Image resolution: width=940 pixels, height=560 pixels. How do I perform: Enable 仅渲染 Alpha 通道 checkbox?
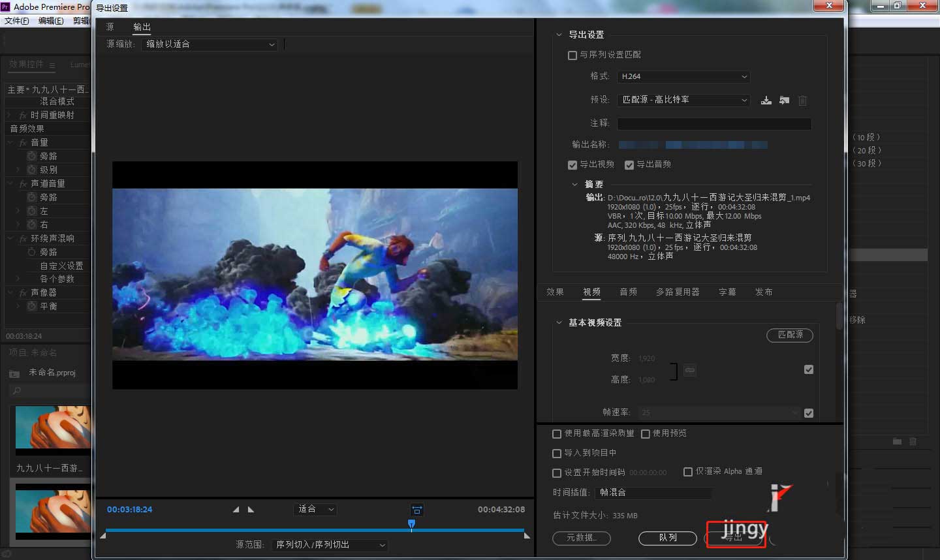coord(688,472)
